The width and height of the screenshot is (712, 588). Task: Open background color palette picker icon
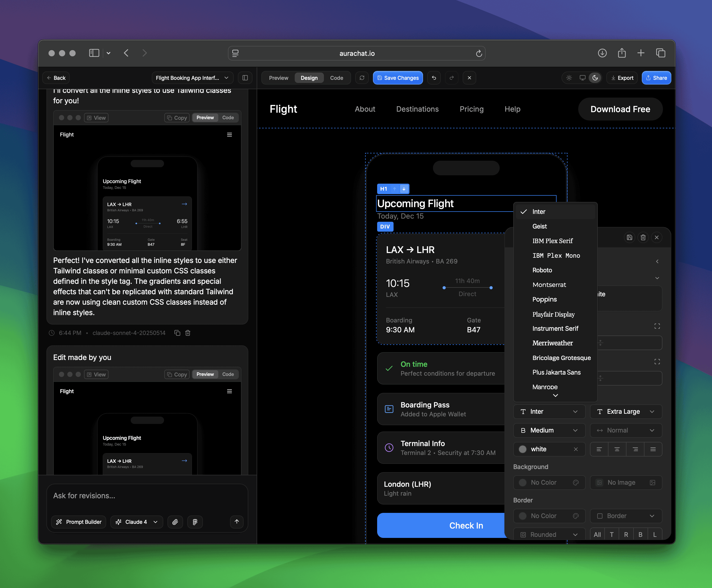[576, 482]
